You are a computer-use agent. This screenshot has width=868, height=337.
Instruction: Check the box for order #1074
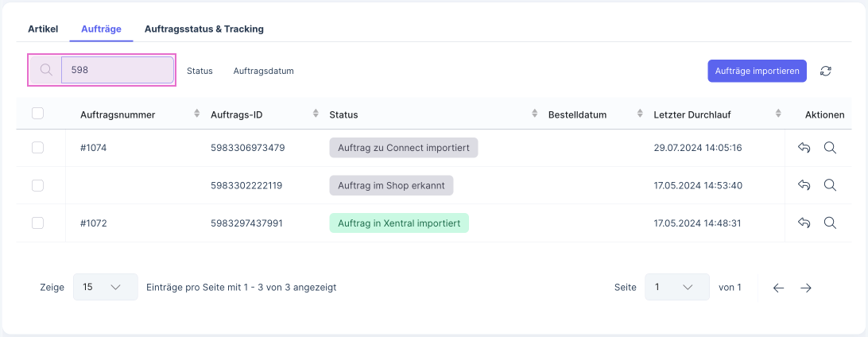(37, 148)
